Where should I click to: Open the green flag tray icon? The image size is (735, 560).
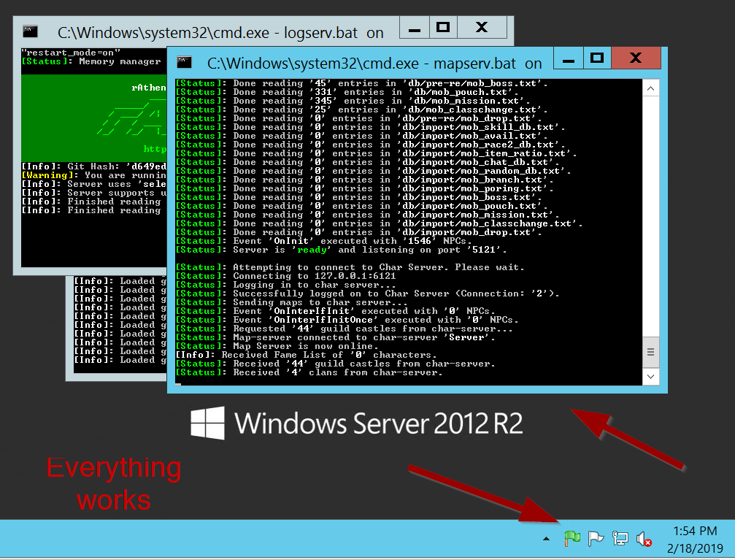(x=572, y=539)
